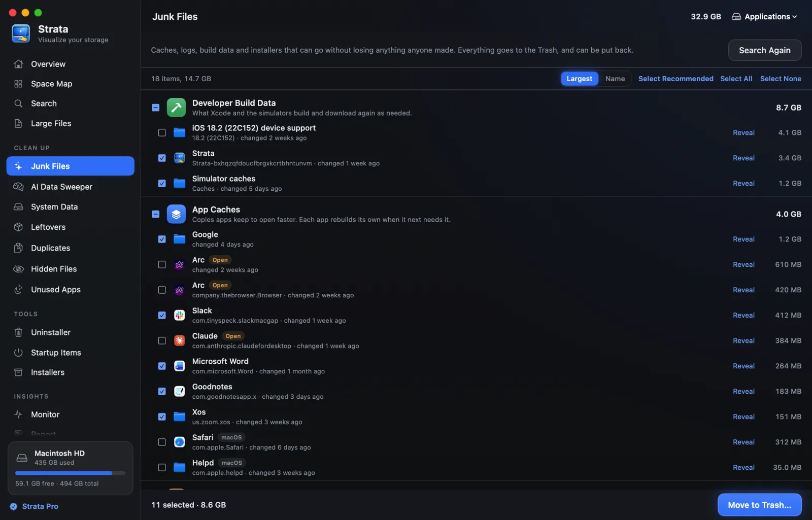The image size is (812, 520).
Task: Click the Developer Build Data hammer icon
Action: pos(176,108)
